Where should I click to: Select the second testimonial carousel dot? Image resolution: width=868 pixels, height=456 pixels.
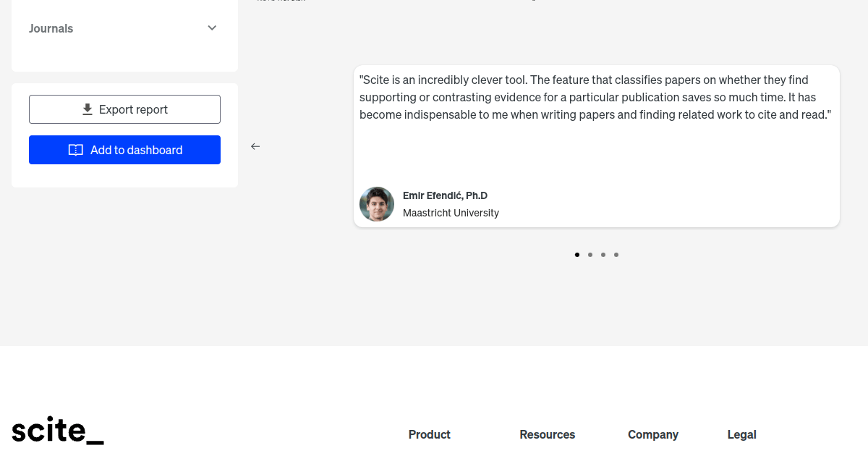pyautogui.click(x=590, y=255)
